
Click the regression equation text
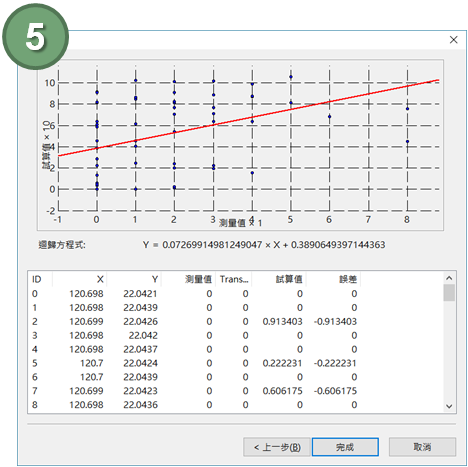tap(264, 245)
